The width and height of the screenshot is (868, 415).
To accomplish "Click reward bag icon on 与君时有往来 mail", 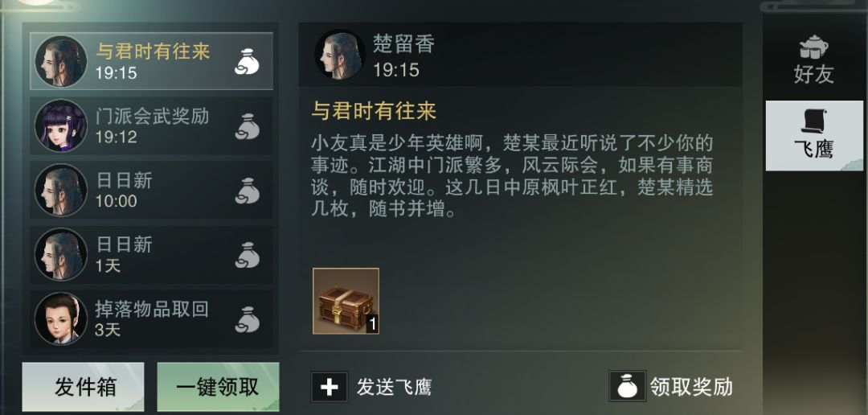I will 247,61.
